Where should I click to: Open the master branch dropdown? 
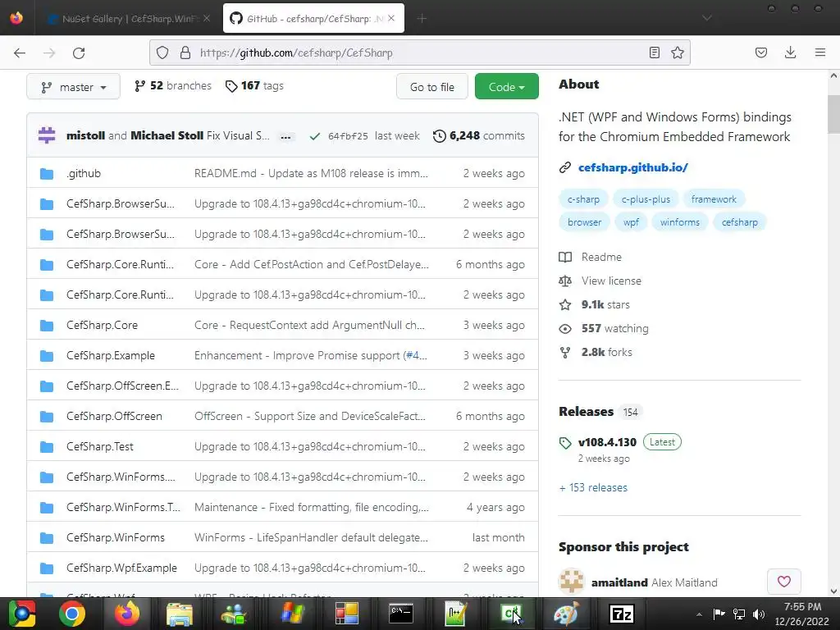(73, 87)
